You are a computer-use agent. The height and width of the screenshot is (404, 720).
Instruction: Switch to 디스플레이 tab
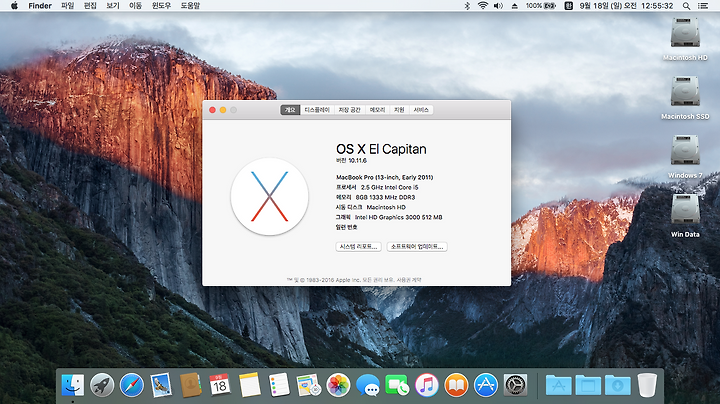(x=317, y=110)
